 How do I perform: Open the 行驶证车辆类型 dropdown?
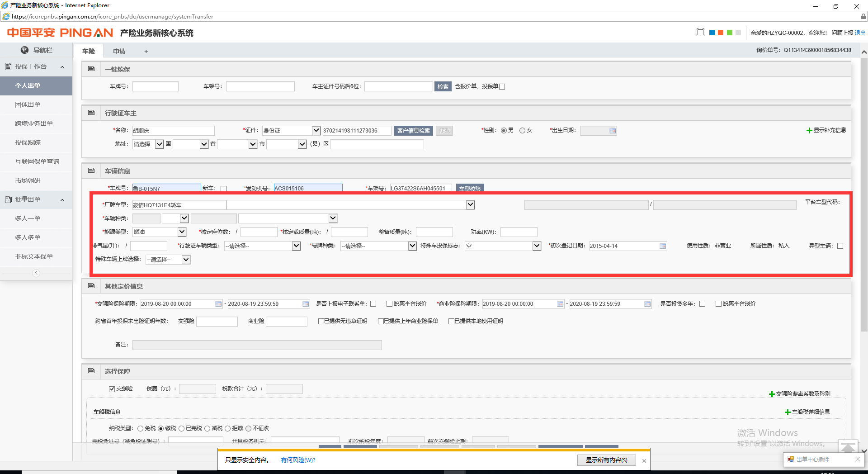point(296,246)
